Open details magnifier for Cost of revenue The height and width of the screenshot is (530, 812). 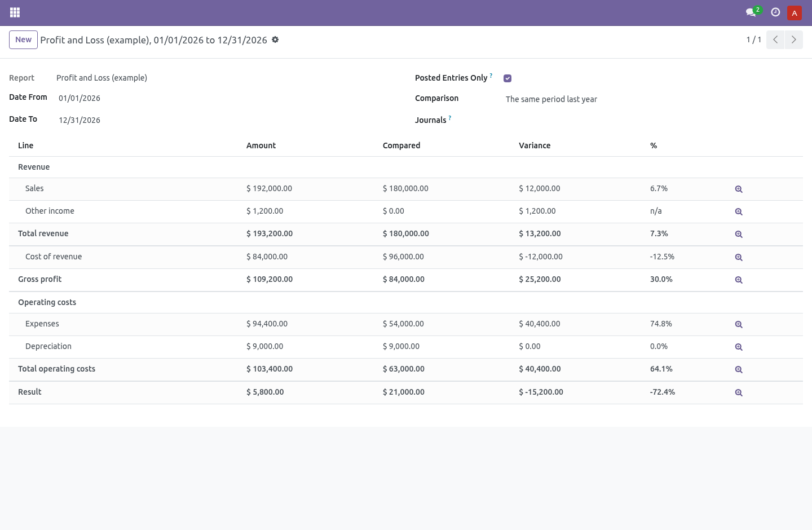739,258
